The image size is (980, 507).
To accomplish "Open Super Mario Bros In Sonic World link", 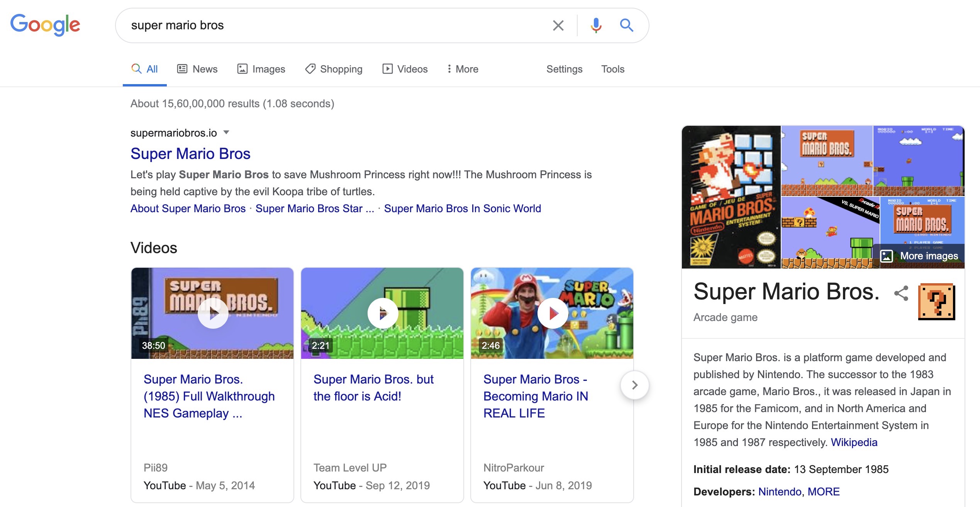I will (x=462, y=208).
